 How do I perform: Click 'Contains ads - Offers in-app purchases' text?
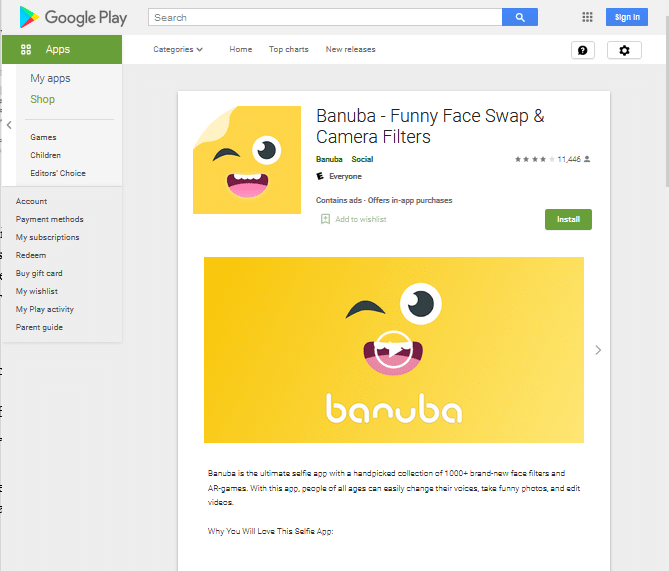coord(384,200)
